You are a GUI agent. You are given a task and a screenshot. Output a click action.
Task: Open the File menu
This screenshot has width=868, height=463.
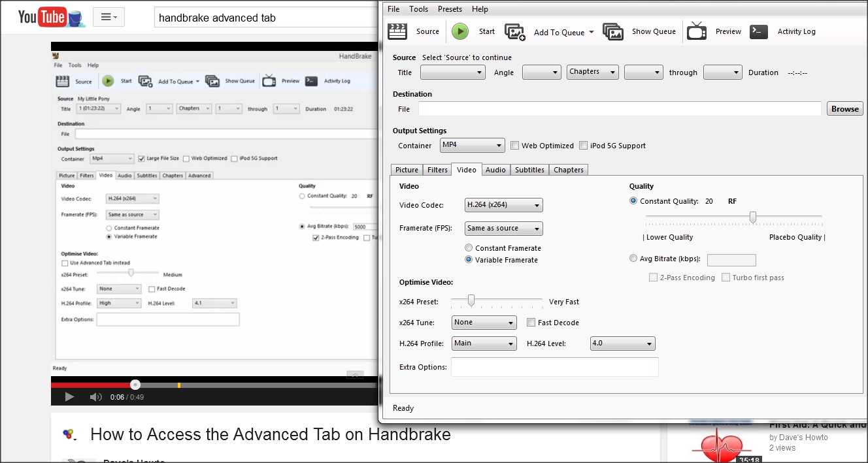393,9
